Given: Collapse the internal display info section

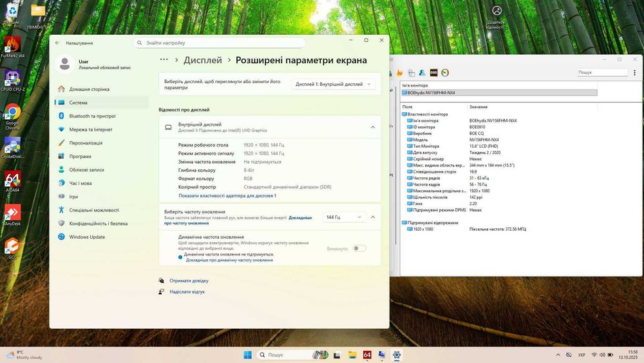Looking at the screenshot, I should tap(373, 127).
